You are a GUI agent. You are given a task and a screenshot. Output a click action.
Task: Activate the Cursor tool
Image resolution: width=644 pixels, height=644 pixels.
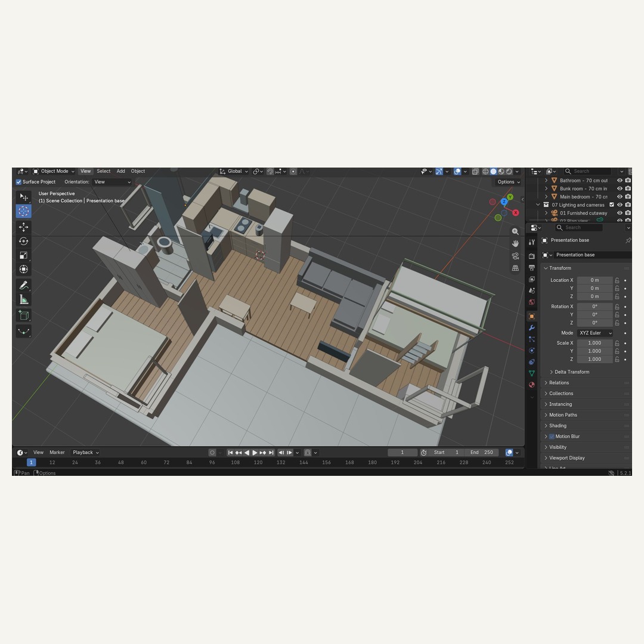click(x=23, y=211)
